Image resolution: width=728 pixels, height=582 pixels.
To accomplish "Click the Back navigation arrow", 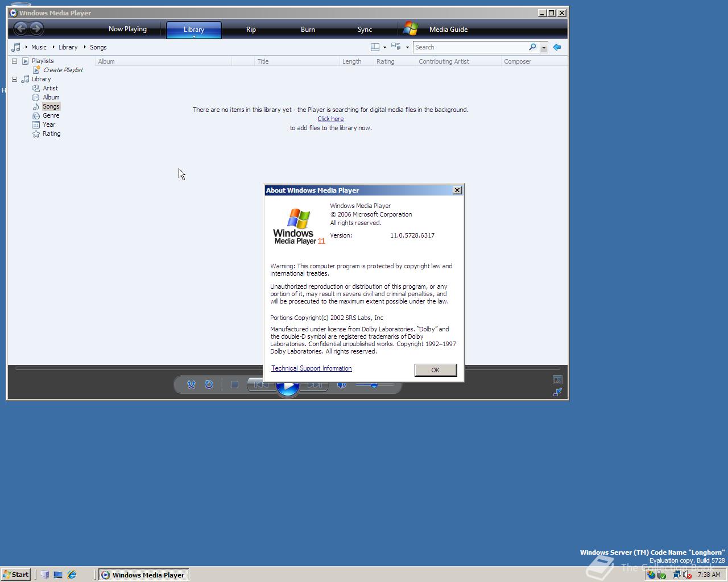I will [21, 28].
